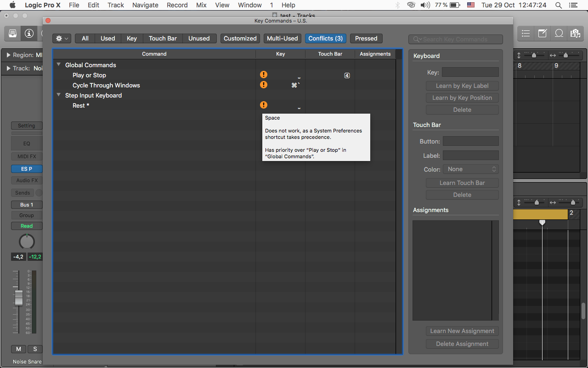The width and height of the screenshot is (588, 368).
Task: Mute the channel strip with M button
Action: pyautogui.click(x=19, y=349)
